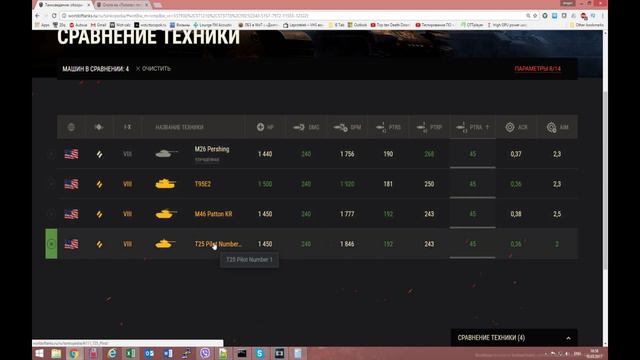The width and height of the screenshot is (640, 360).
Task: Click the Сравнение техники (4) panel label
Action: point(491,338)
